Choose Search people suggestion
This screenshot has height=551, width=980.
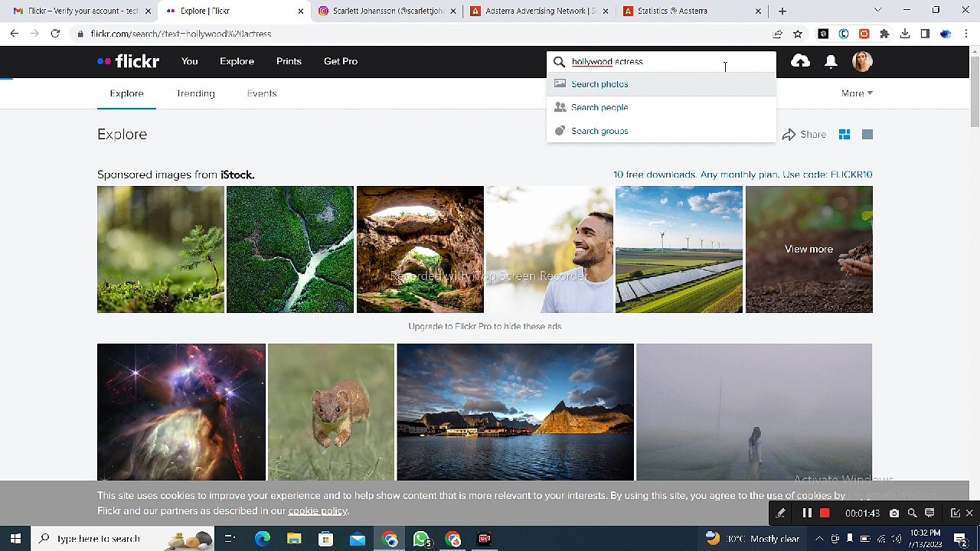(661, 108)
